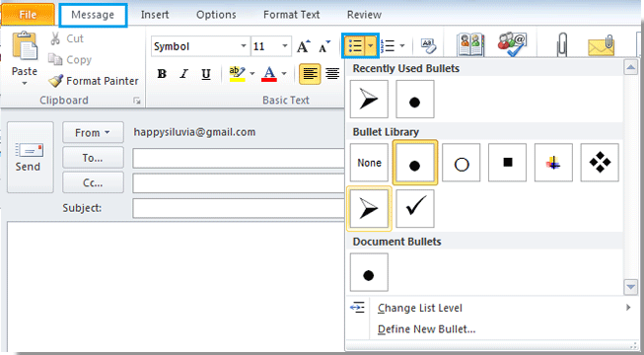This screenshot has height=355, width=644.
Task: Open the font color dropdown arrow
Action: click(284, 74)
